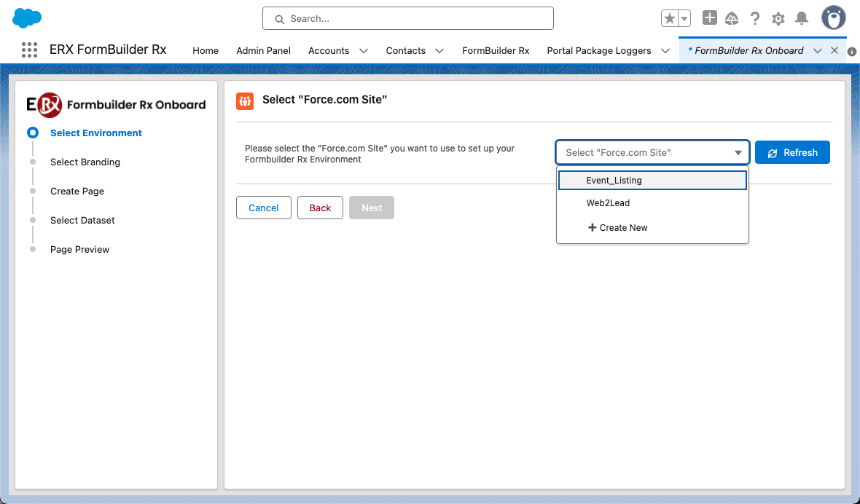Switch to the Admin Panel tab
The image size is (860, 504).
tap(263, 51)
